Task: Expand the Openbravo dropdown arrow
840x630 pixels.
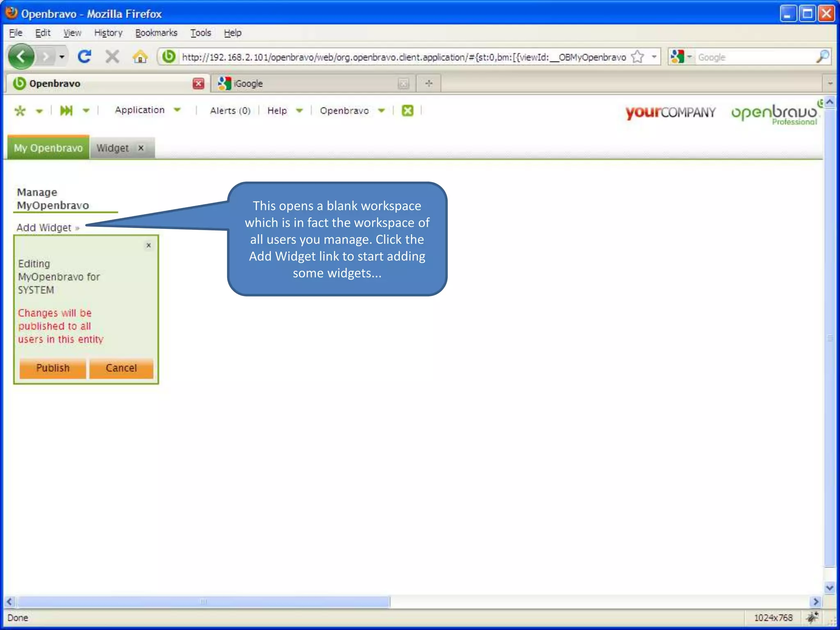Action: tap(381, 111)
